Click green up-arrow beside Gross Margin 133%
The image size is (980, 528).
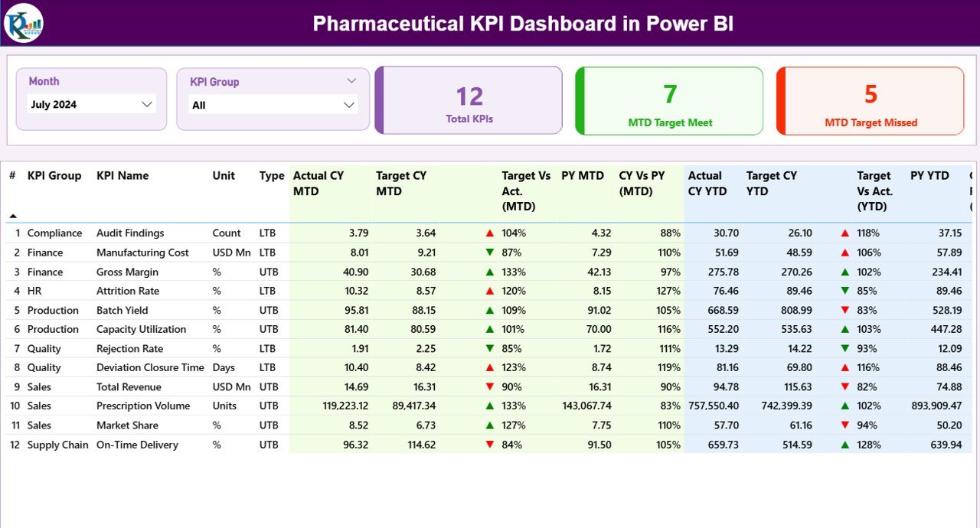point(490,272)
